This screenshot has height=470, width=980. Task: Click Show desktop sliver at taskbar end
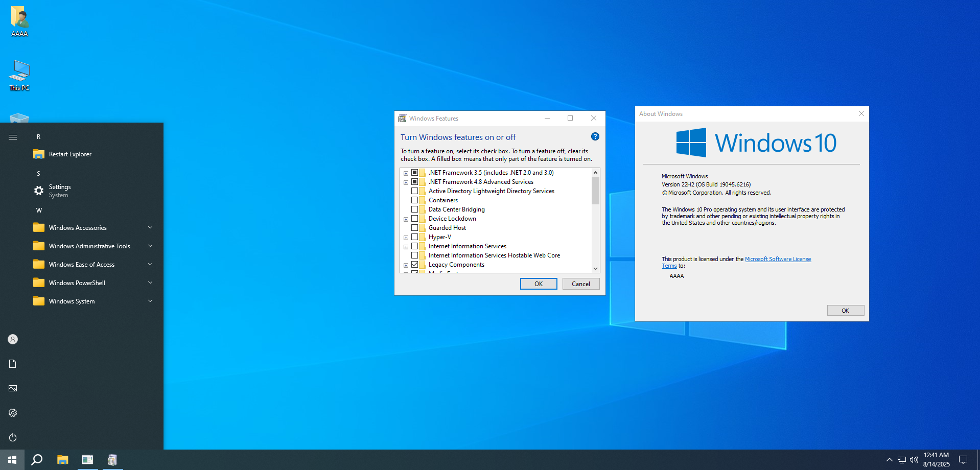click(978, 460)
